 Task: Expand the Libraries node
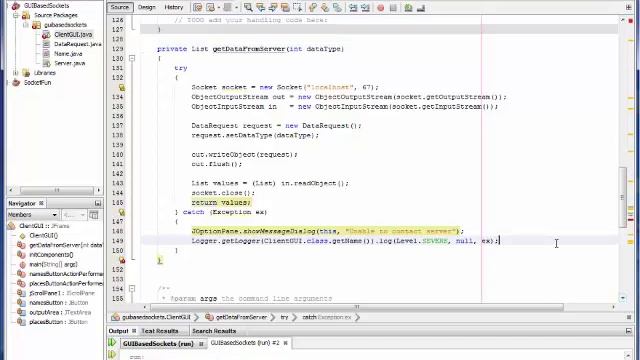click(x=16, y=73)
